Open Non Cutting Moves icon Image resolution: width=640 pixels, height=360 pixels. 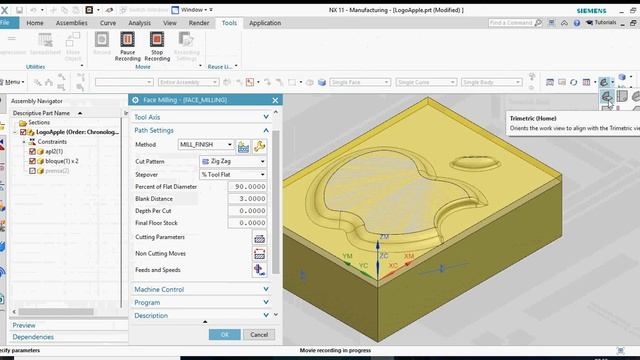tap(260, 254)
